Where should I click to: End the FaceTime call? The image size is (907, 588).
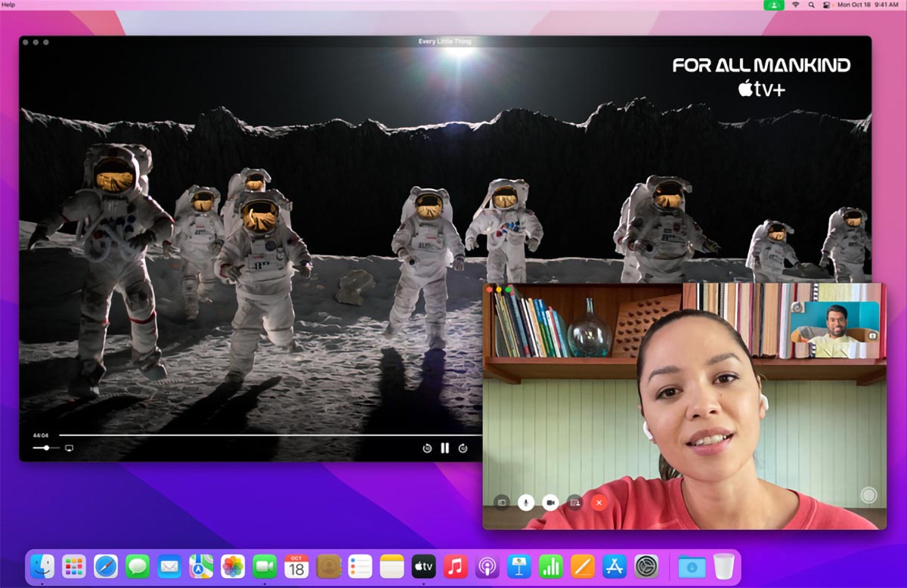point(599,502)
